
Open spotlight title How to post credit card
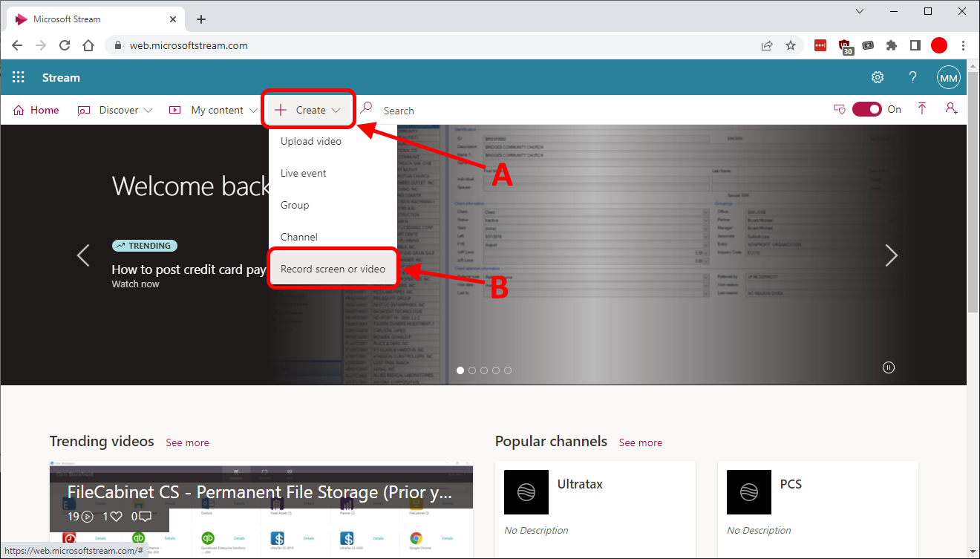189,269
